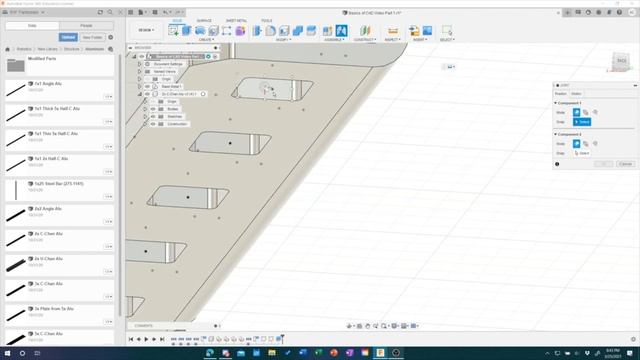Search the data panel
This screenshot has height=360, width=640.
click(x=110, y=12)
